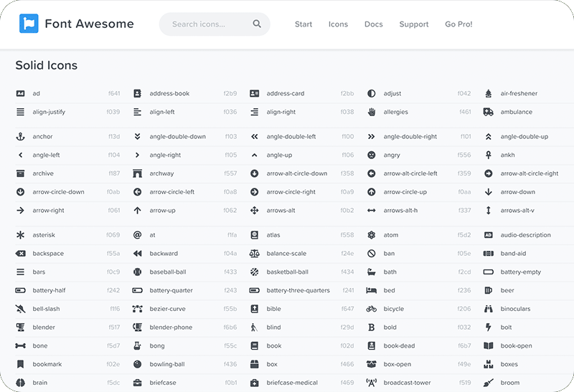Select the archive box icon
This screenshot has height=392, width=574.
(x=21, y=173)
